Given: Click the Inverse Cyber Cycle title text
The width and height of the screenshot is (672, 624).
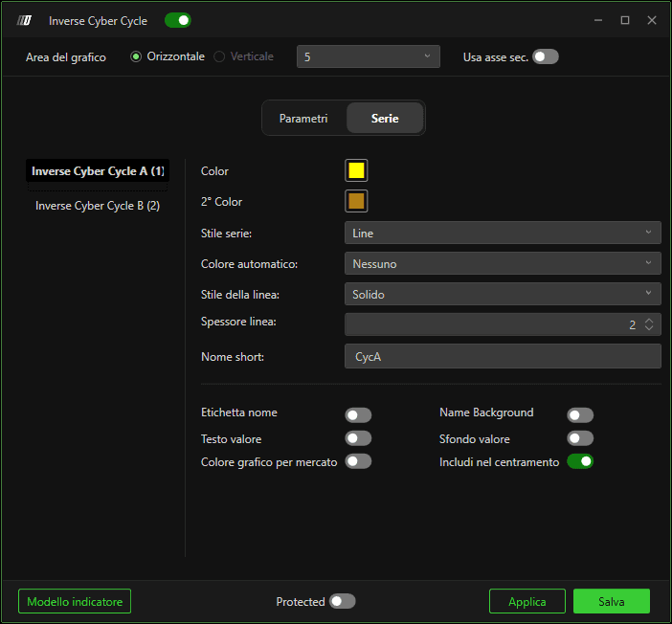Looking at the screenshot, I should tap(98, 20).
